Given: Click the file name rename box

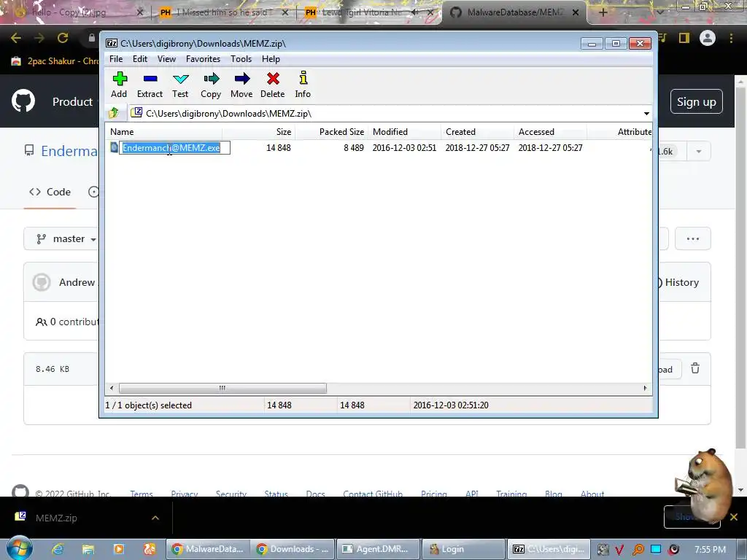Looking at the screenshot, I should [x=174, y=147].
